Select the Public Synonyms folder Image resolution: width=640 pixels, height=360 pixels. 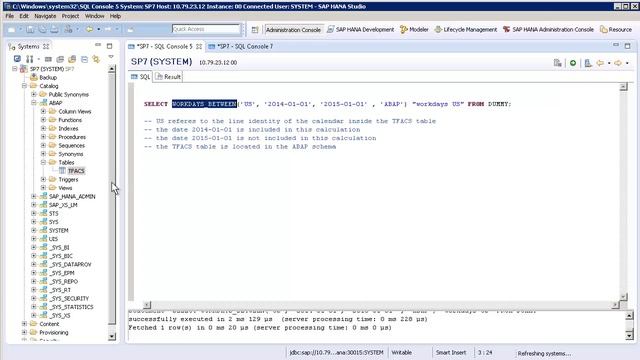(68, 94)
